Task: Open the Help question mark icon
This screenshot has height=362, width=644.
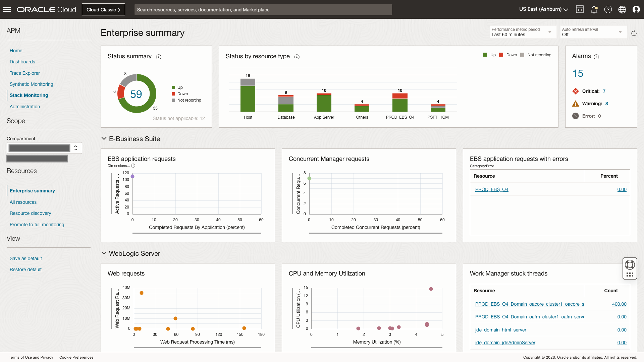Action: click(608, 9)
